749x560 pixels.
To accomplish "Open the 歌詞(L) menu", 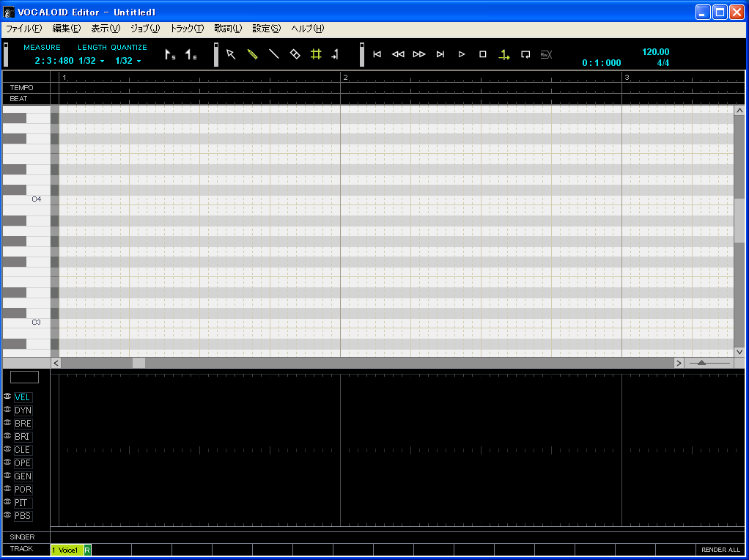I will point(228,29).
